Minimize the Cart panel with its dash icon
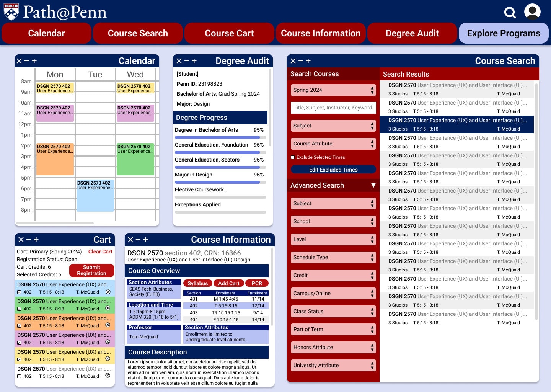551x392 pixels. [29, 240]
